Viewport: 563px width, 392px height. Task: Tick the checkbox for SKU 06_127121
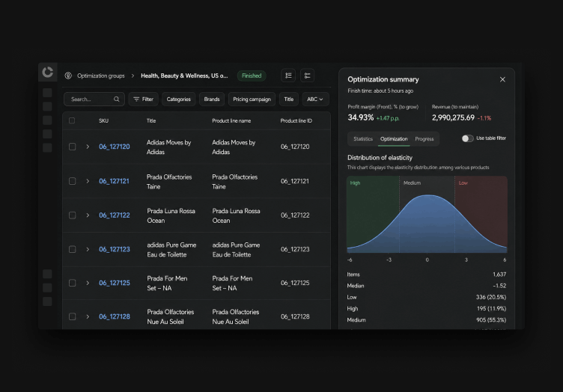point(72,181)
